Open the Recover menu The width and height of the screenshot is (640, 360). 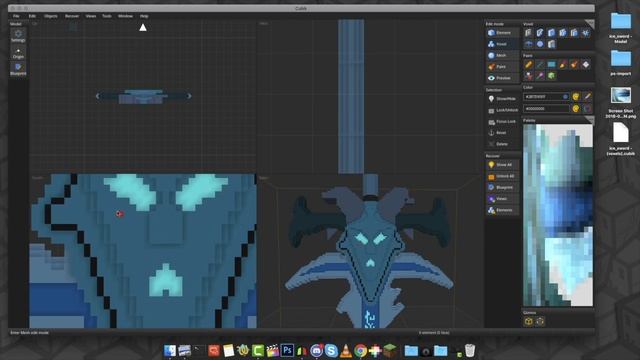tap(72, 16)
